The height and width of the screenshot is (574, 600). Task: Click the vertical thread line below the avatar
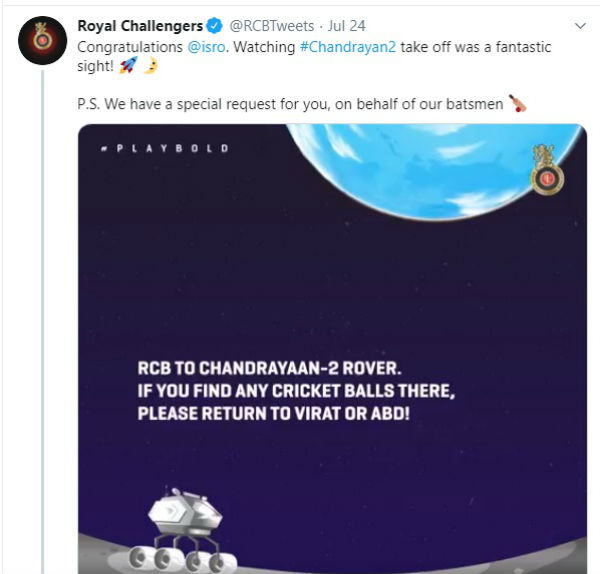coord(43,300)
